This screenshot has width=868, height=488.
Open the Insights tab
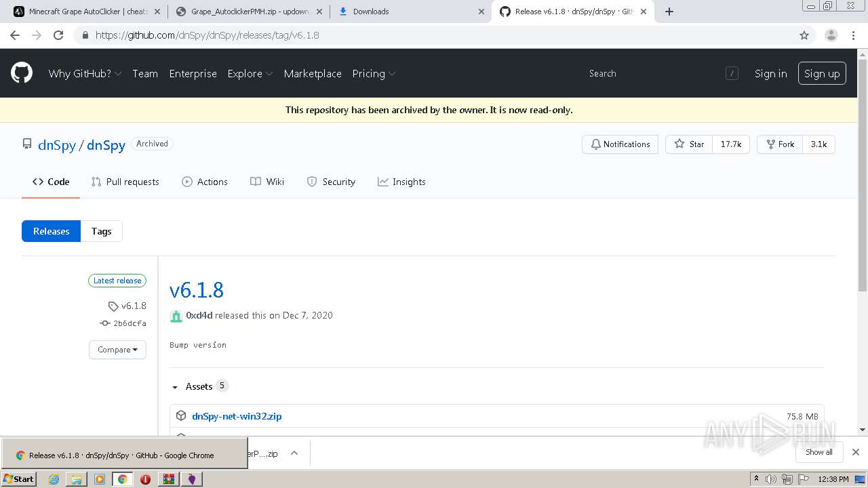pyautogui.click(x=401, y=182)
